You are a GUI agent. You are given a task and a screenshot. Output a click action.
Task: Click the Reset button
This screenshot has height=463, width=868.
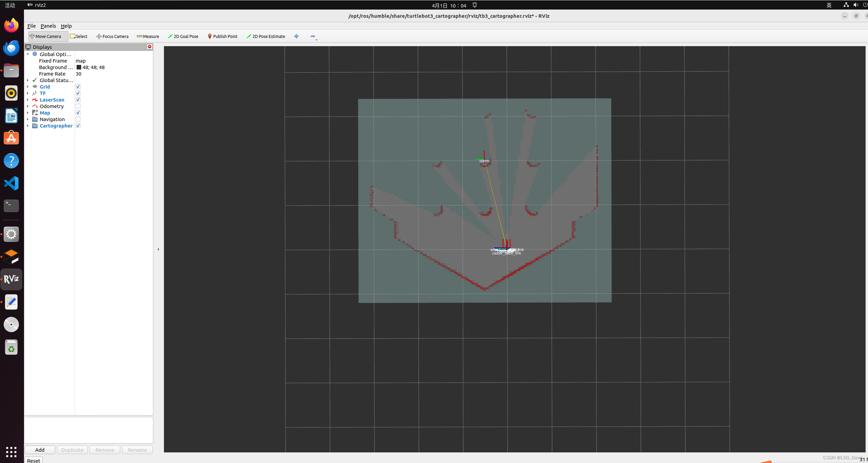tap(33, 460)
